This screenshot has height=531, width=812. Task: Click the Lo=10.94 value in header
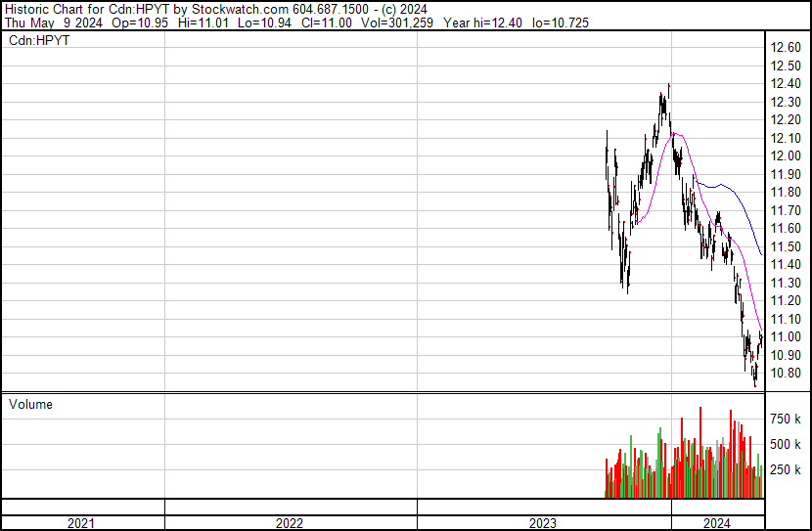[x=264, y=22]
